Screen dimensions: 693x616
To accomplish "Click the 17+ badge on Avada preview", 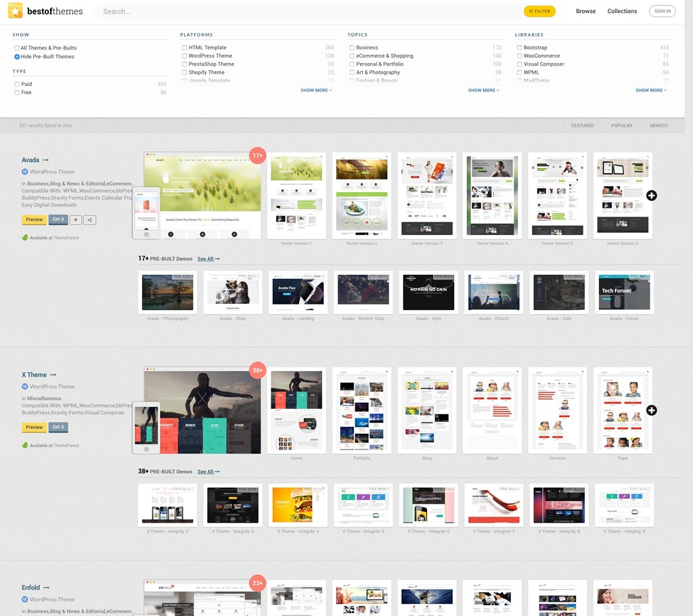I will pos(258,155).
